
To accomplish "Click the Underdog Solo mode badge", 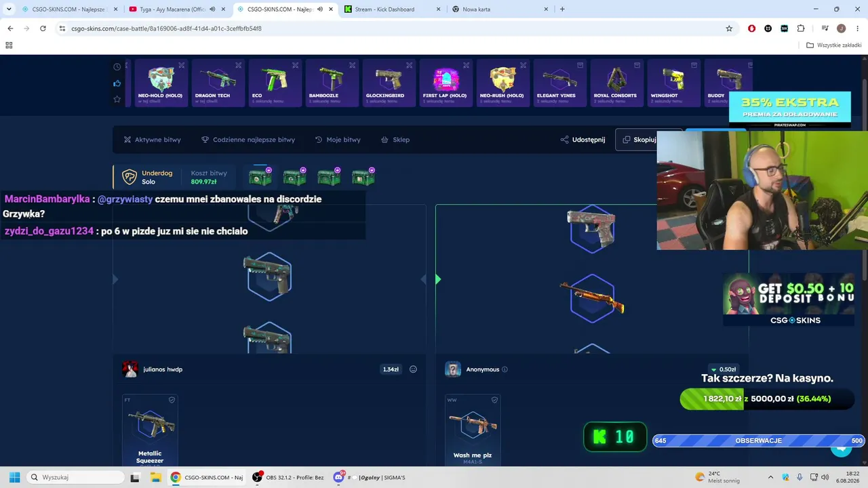I will (147, 177).
